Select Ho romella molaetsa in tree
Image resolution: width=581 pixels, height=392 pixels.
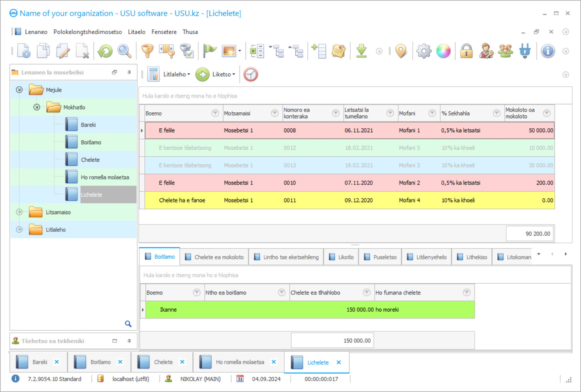tap(105, 177)
